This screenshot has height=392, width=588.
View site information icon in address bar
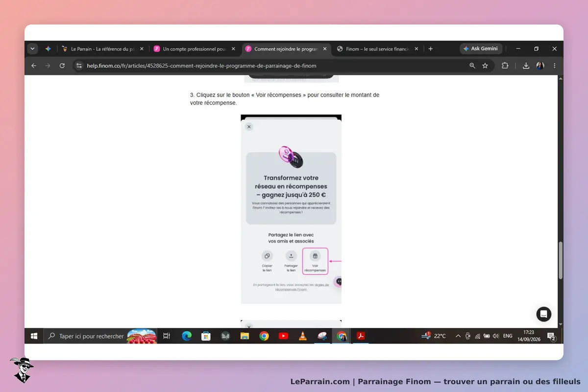(79, 66)
